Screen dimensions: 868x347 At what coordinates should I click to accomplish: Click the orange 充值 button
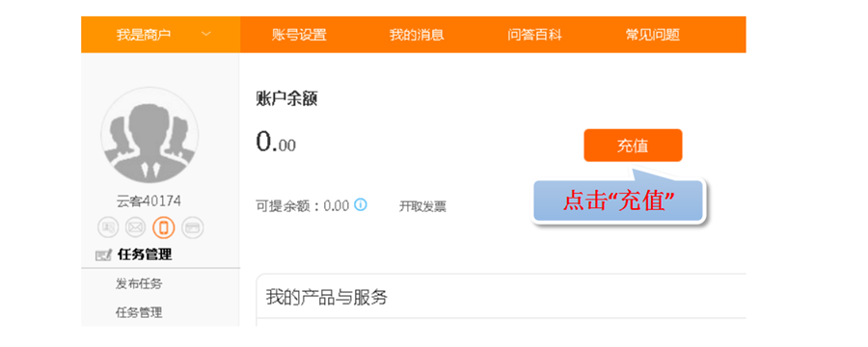[x=633, y=146]
